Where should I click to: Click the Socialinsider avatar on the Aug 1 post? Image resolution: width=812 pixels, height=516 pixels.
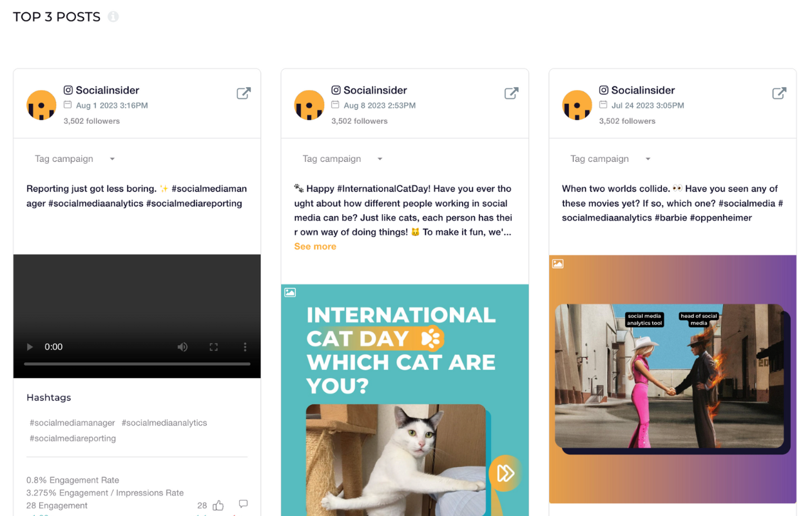pyautogui.click(x=41, y=105)
